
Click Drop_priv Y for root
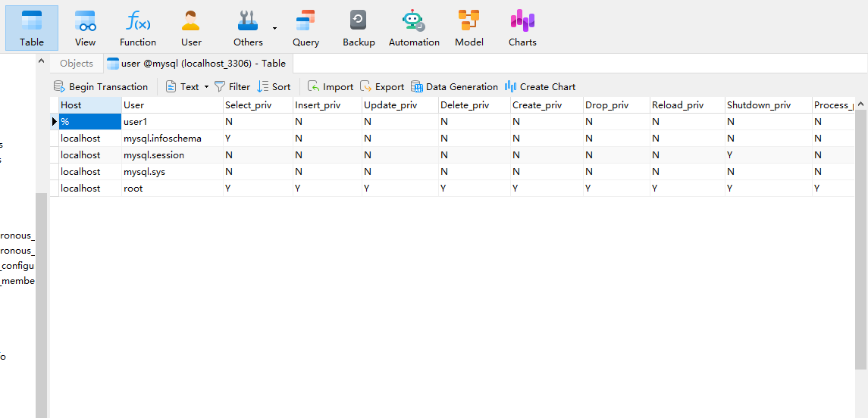616,188
